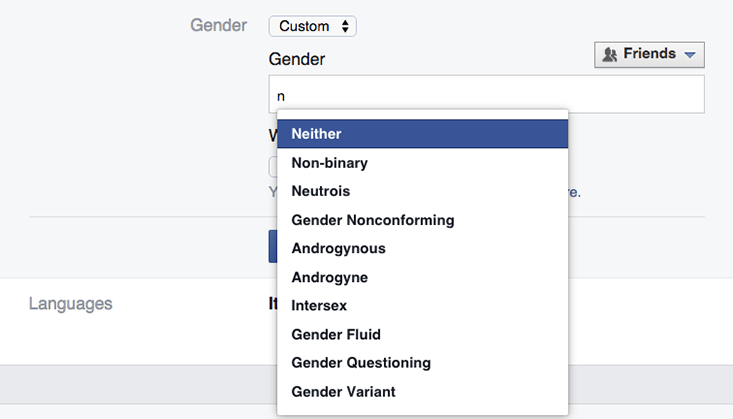Pick Intersex from the suggestions
The height and width of the screenshot is (419, 733).
(423, 305)
